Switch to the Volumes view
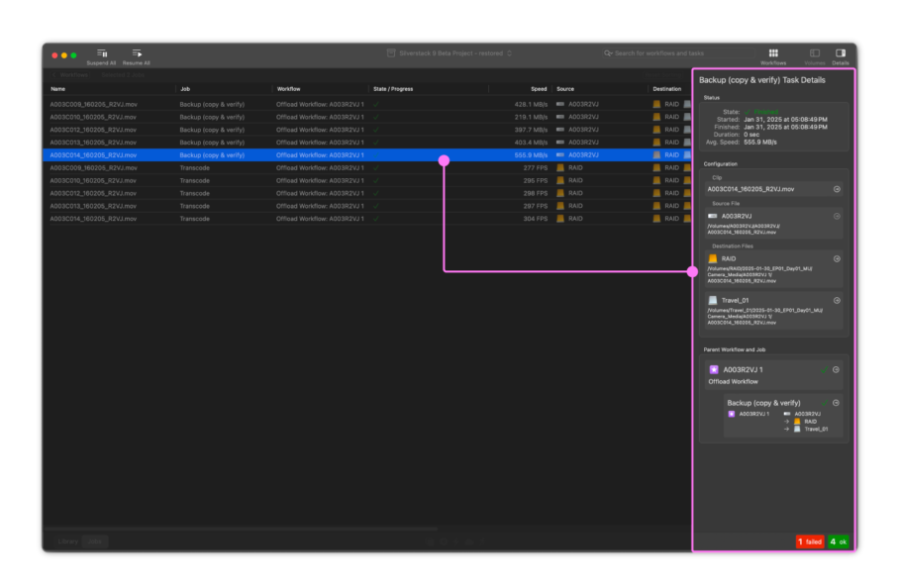The height and width of the screenshot is (588, 899). point(815,53)
